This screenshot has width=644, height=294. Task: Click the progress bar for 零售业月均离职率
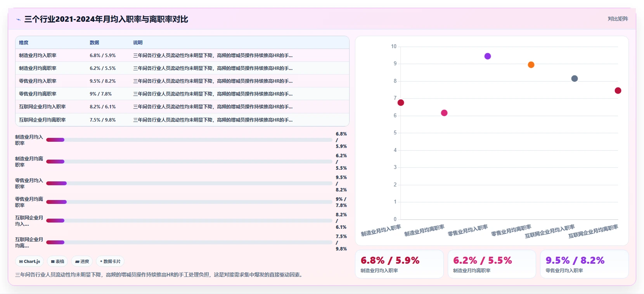189,202
